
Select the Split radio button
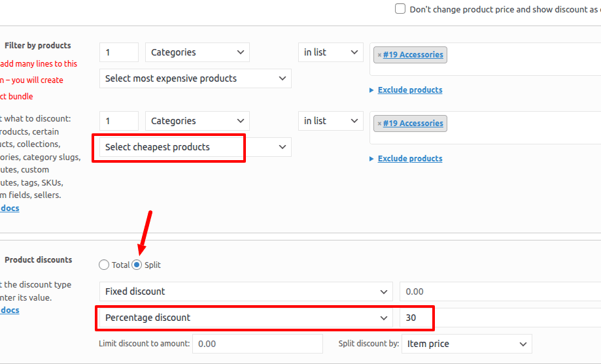137,265
